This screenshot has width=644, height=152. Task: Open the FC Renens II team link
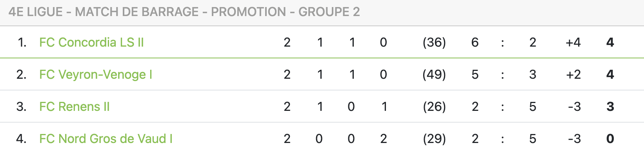pos(75,107)
